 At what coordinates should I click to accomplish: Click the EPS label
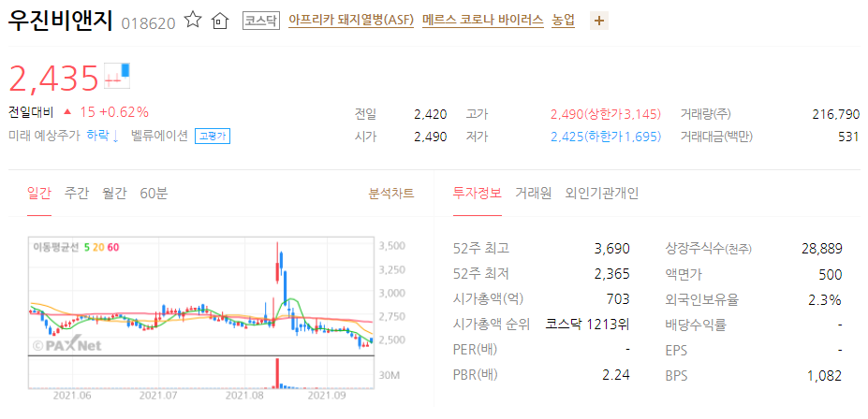676,350
